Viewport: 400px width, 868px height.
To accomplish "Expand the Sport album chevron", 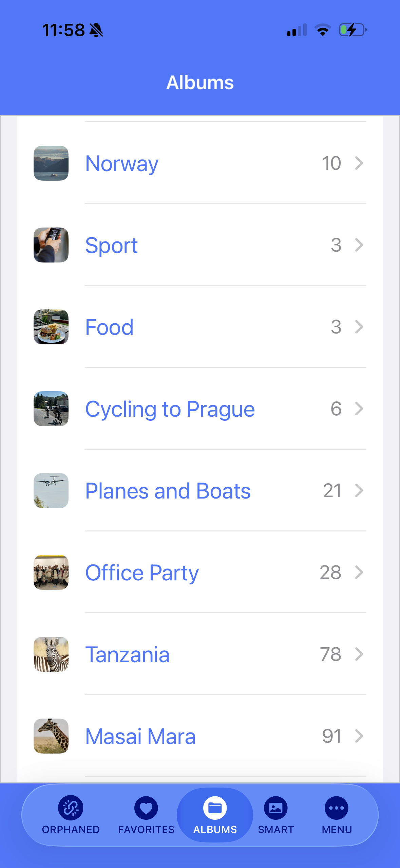I will coord(359,245).
